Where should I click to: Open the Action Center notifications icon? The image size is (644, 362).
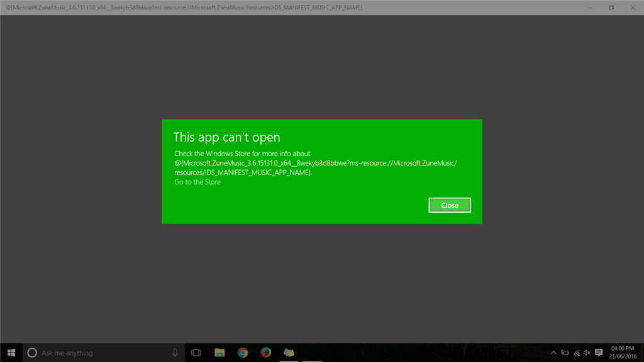point(599,353)
